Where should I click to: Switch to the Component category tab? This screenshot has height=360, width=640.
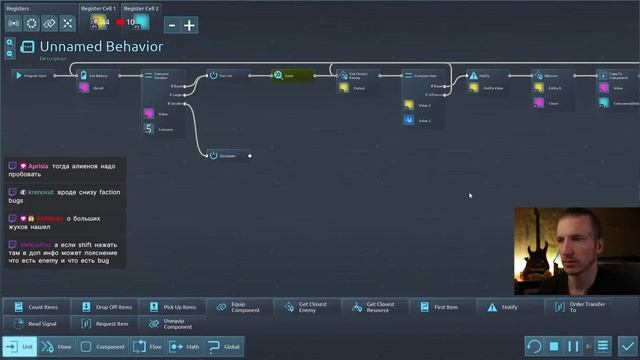click(x=102, y=347)
